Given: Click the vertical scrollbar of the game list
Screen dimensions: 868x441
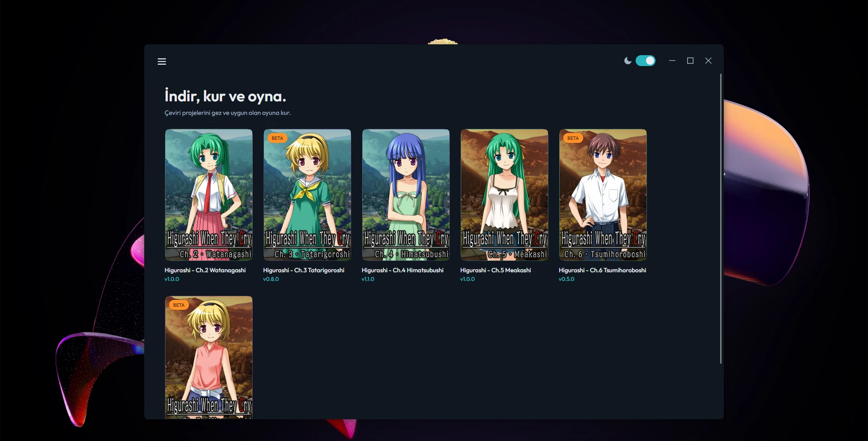Looking at the screenshot, I should coord(721,218).
